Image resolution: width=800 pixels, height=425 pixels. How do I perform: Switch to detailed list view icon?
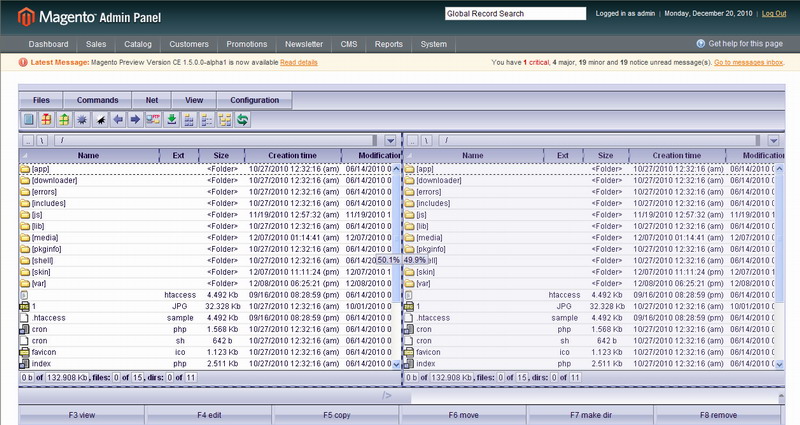pos(207,120)
